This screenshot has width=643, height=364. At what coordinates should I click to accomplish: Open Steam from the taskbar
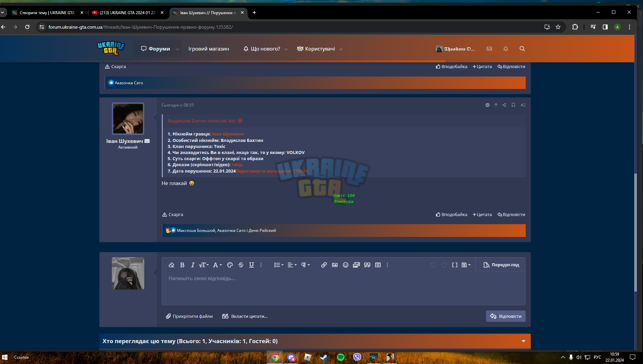pyautogui.click(x=324, y=357)
